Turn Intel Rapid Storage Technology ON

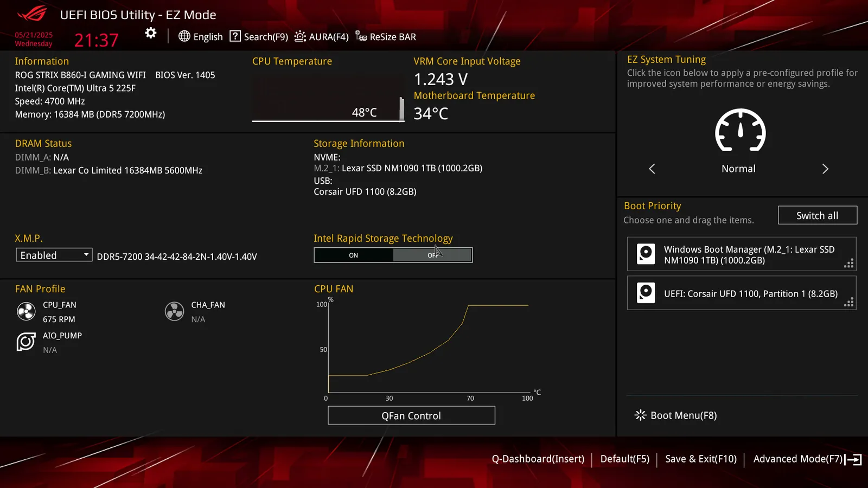(x=354, y=255)
